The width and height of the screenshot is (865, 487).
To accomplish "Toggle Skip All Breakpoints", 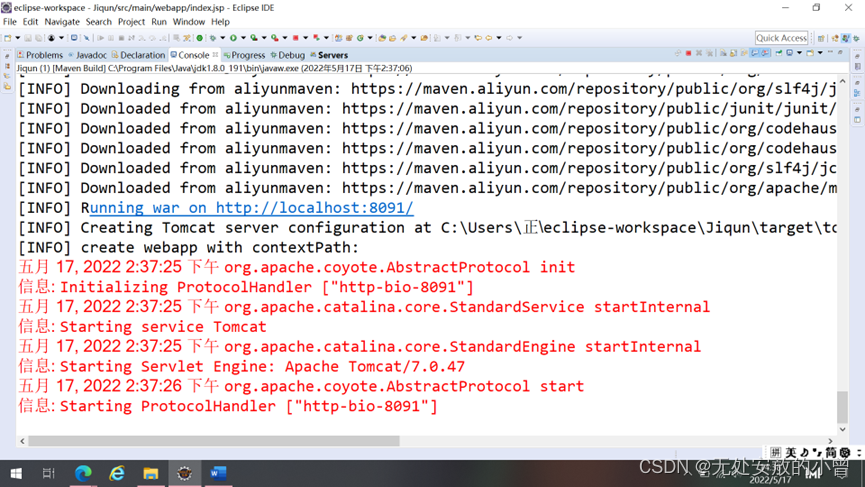I will (87, 38).
